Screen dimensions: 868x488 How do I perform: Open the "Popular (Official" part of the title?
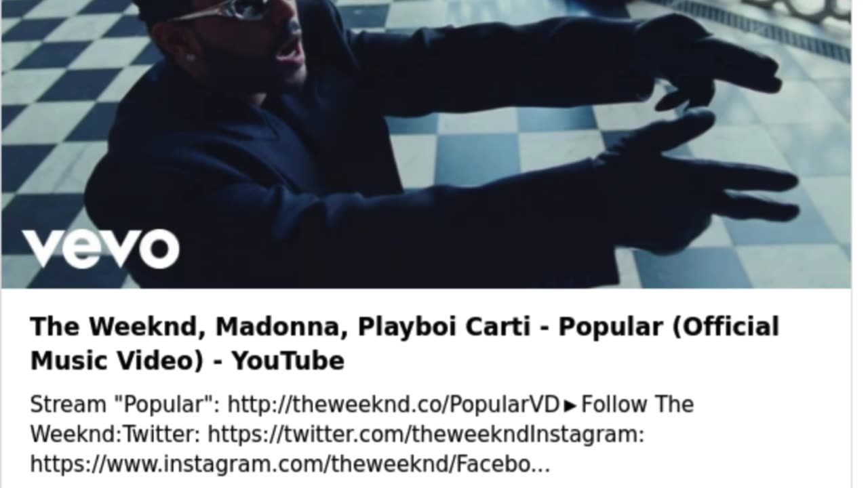click(x=668, y=327)
